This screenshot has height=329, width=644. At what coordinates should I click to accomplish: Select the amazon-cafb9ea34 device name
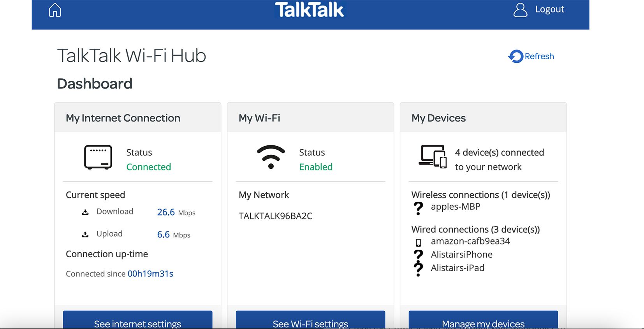click(x=470, y=241)
